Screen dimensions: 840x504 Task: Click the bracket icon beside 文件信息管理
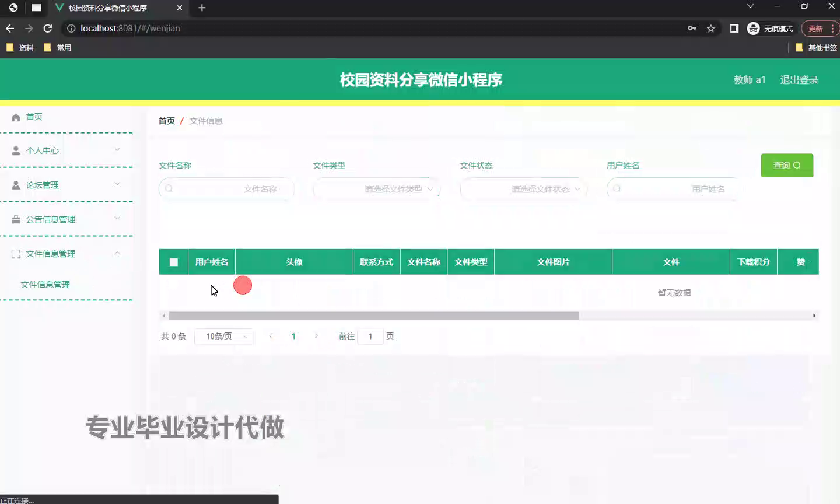(x=16, y=254)
